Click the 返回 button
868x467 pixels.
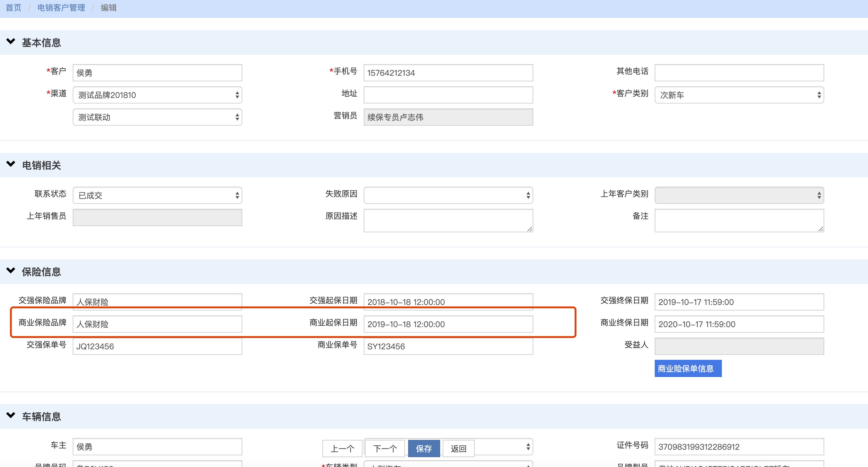click(458, 449)
